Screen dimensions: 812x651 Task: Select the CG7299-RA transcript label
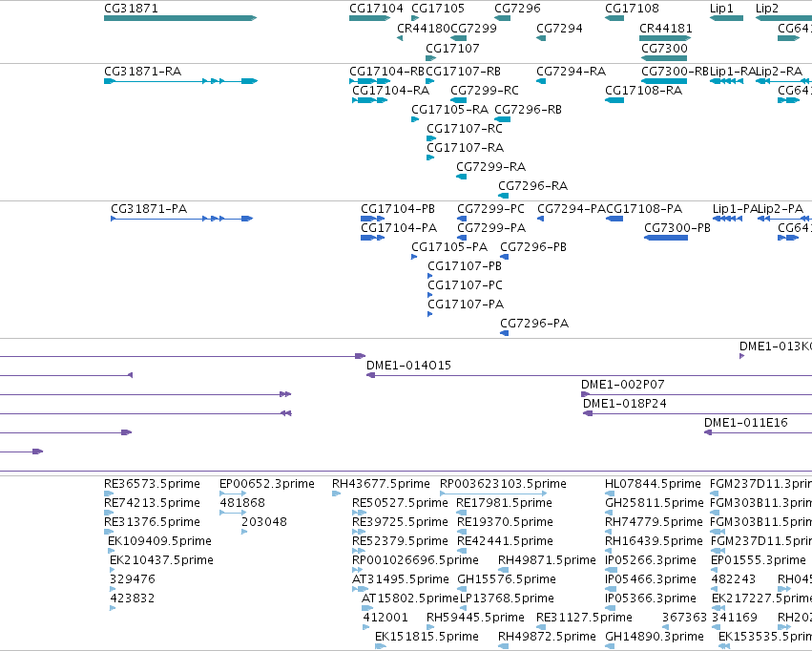coord(491,167)
